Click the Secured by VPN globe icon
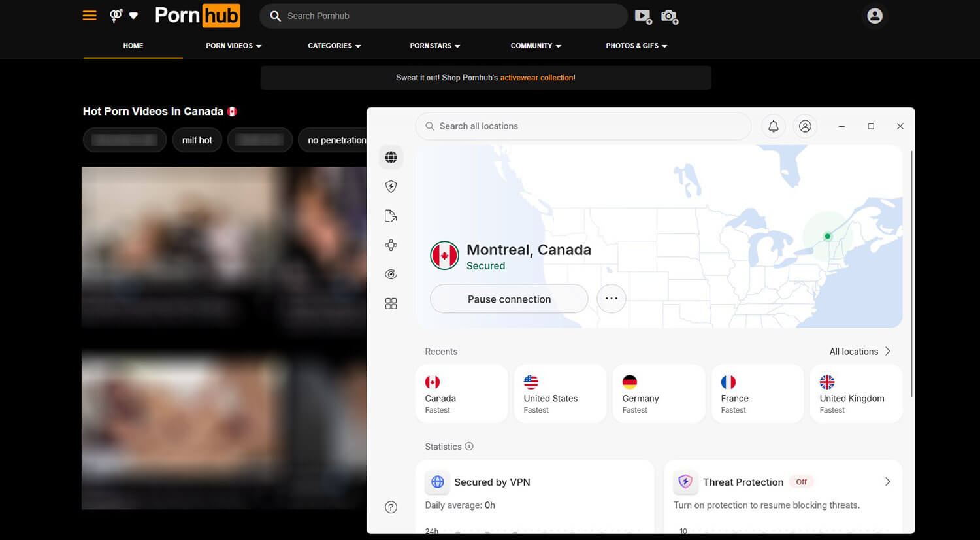Viewport: 980px width, 540px height. 437,482
